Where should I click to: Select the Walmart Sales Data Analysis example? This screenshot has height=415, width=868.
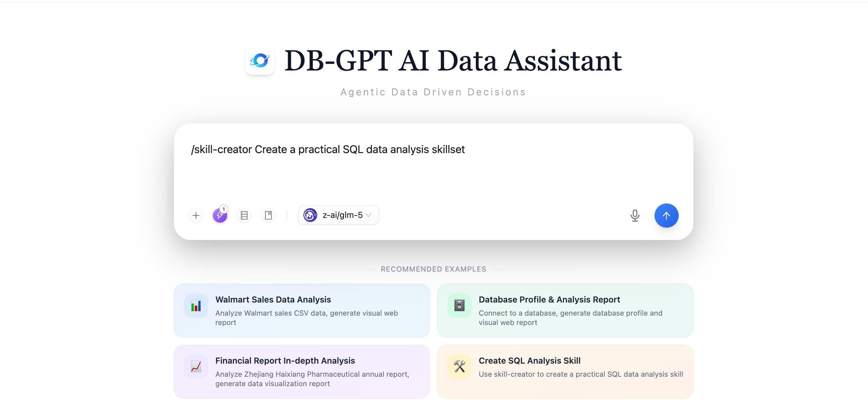[301, 311]
